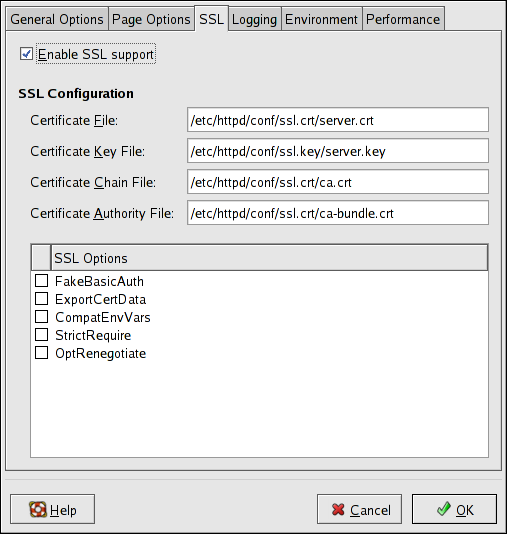The height and width of the screenshot is (534, 507).
Task: Open the Environment tab
Action: tap(321, 19)
